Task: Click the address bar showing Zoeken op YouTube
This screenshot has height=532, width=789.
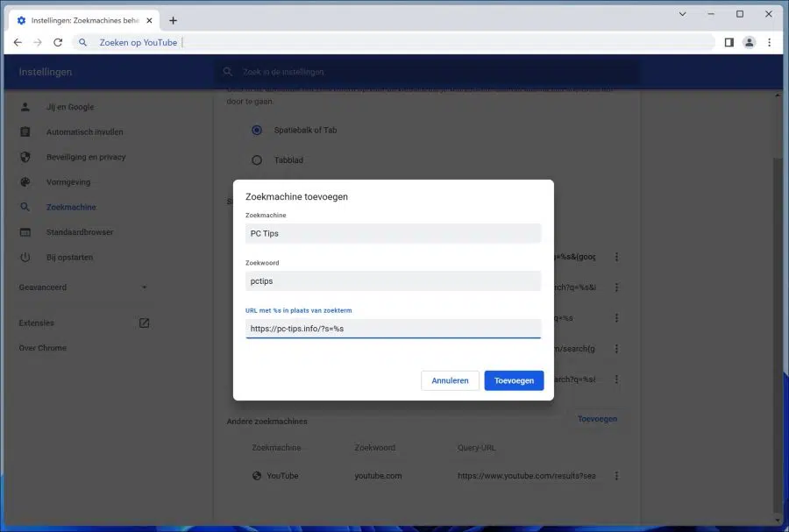Action: (393, 42)
